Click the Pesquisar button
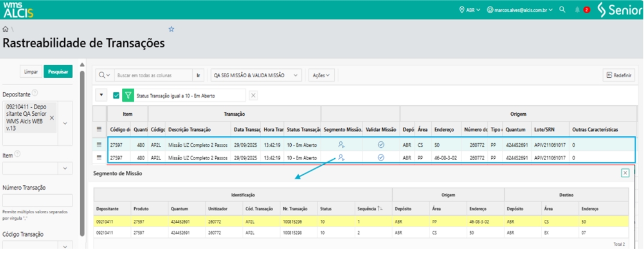Viewport: 644px width, 254px height. 58,72
